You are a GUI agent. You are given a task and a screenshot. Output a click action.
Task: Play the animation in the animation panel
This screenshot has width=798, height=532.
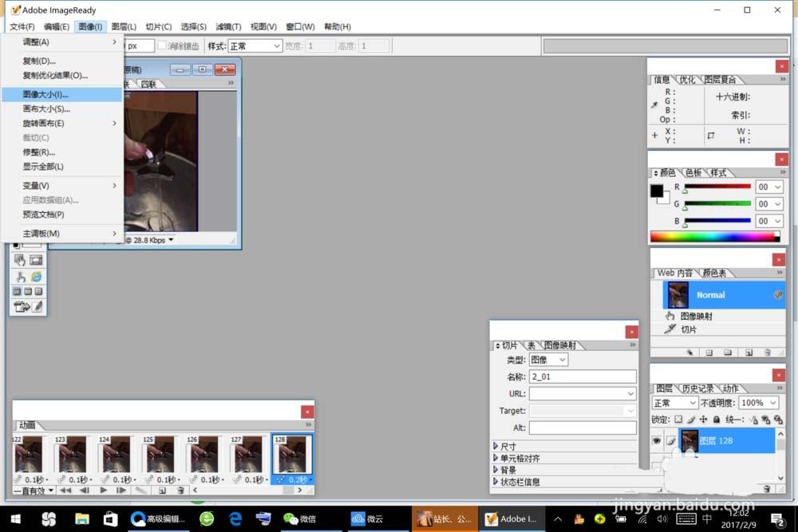pyautogui.click(x=104, y=491)
